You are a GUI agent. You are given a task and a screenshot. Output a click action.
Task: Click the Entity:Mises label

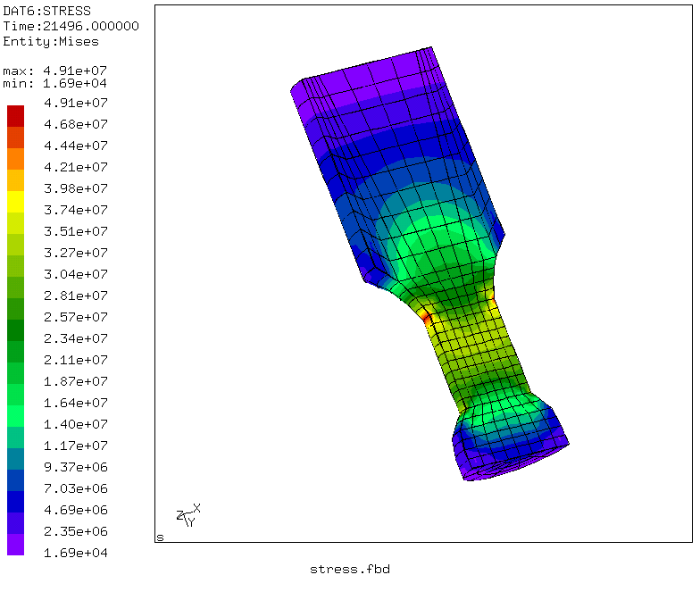pos(51,41)
